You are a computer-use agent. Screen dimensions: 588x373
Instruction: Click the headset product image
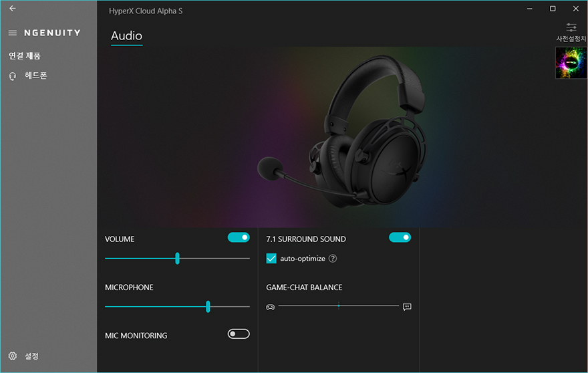pos(342,131)
